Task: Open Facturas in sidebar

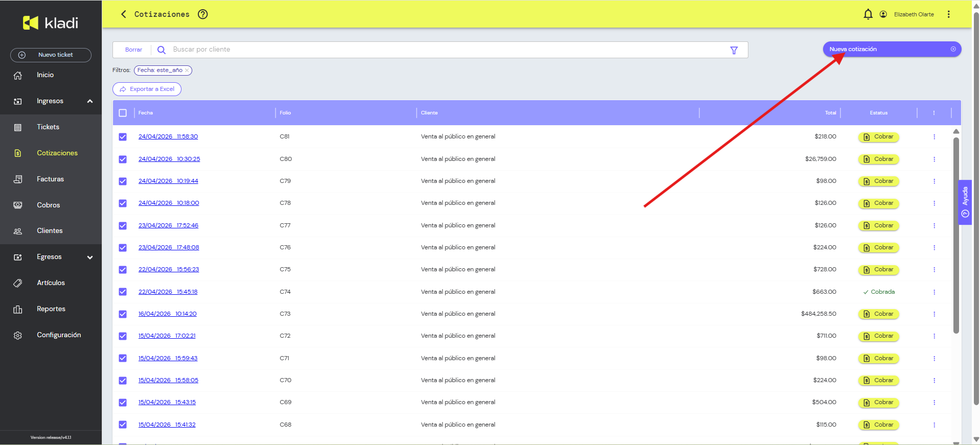Action: [x=51, y=179]
